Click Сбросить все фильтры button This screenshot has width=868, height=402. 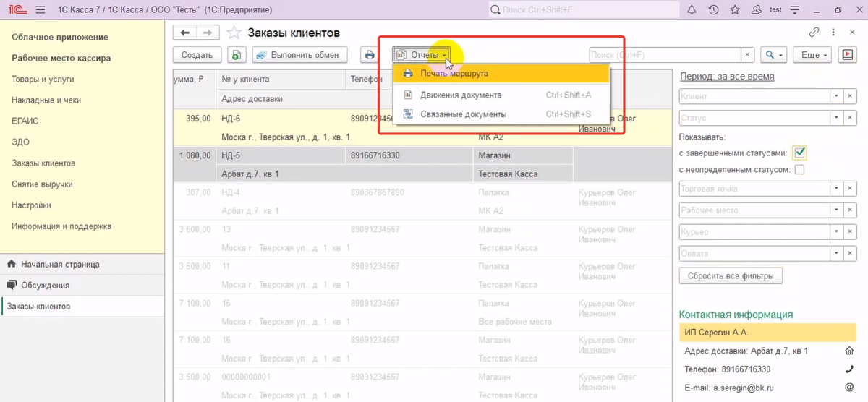point(731,275)
